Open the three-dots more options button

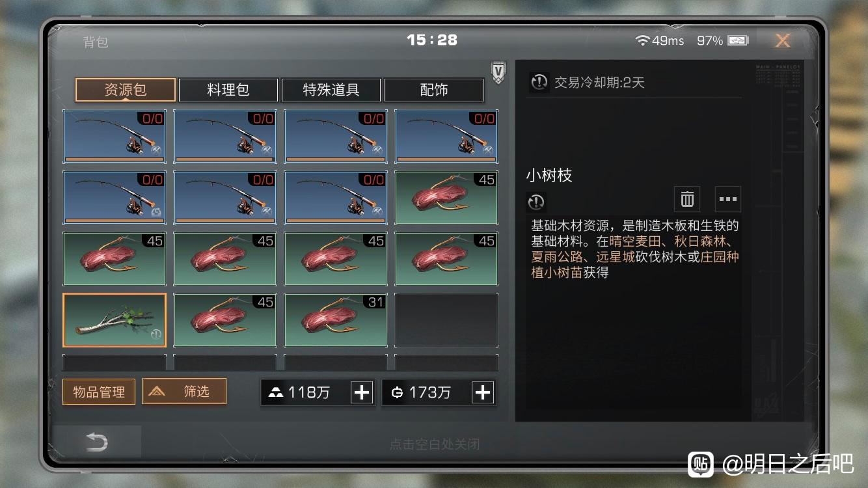(727, 199)
